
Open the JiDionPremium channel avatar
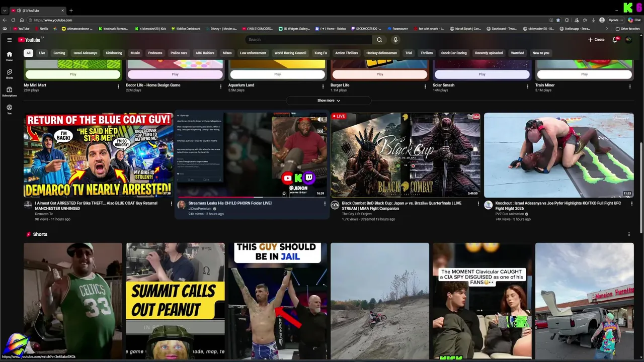[x=181, y=205]
